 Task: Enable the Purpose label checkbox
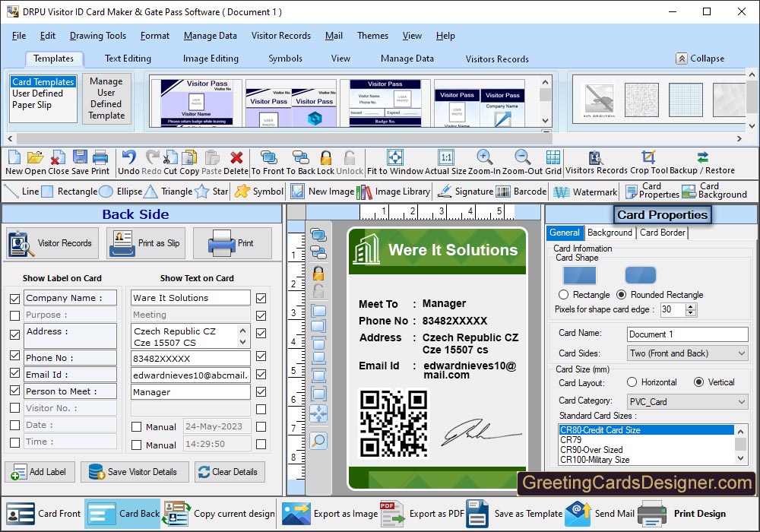15,315
